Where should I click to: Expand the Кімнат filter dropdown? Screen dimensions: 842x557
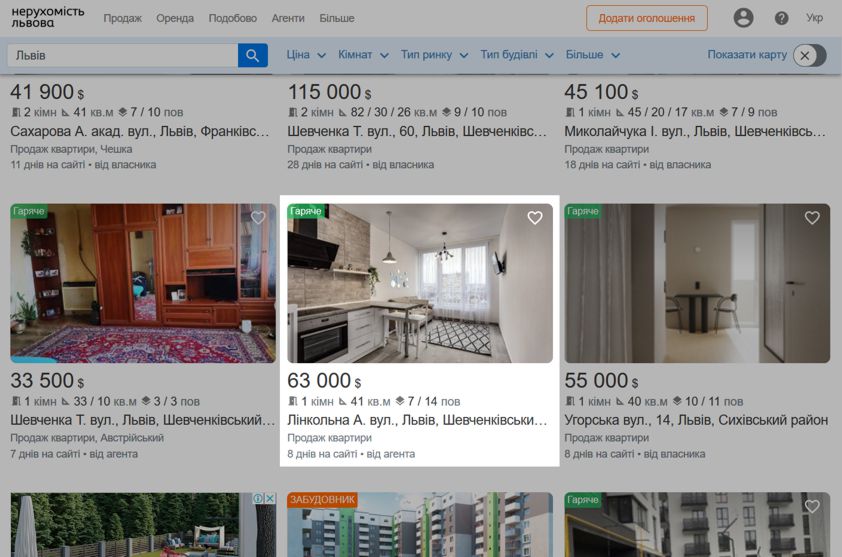[x=364, y=55]
